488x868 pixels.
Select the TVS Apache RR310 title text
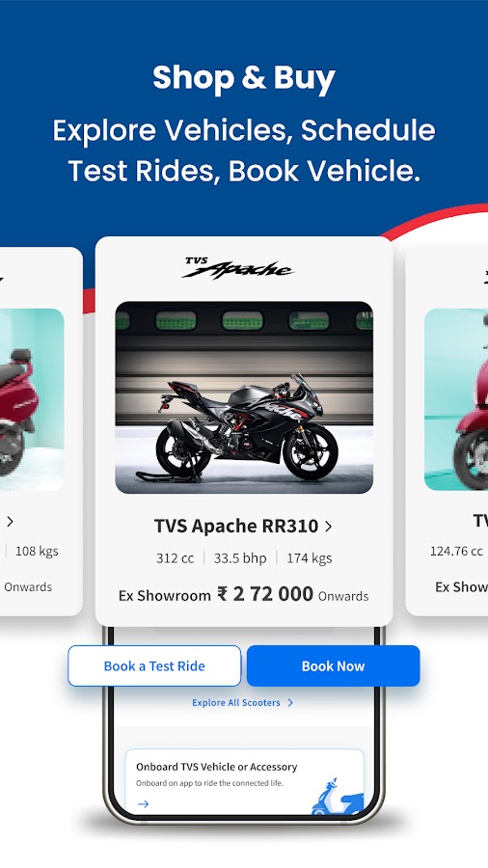[x=236, y=526]
